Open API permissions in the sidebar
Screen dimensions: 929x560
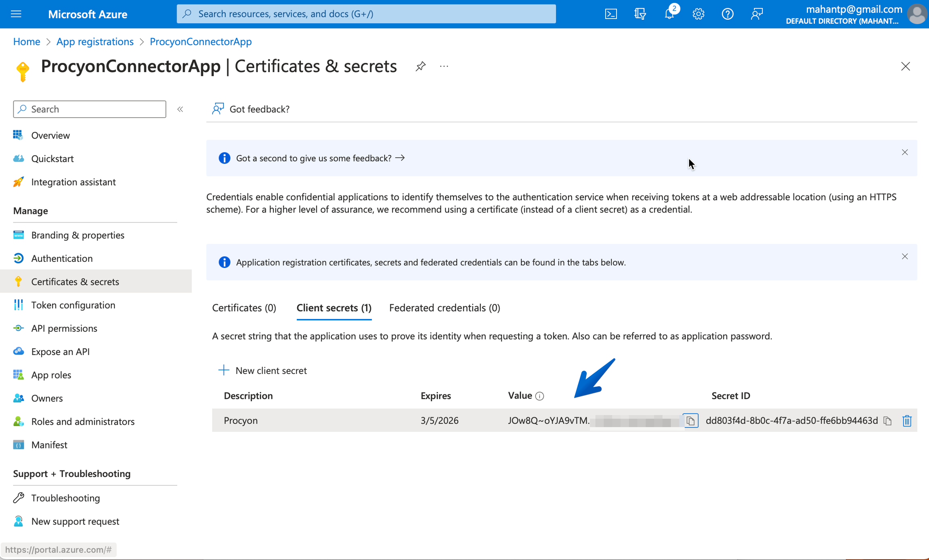(64, 328)
